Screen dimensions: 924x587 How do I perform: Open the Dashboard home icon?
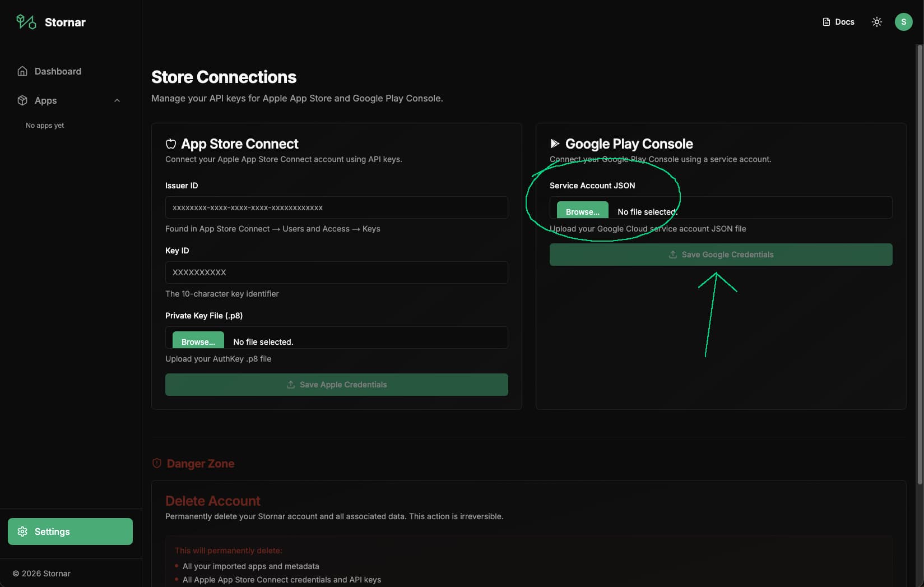(x=22, y=71)
